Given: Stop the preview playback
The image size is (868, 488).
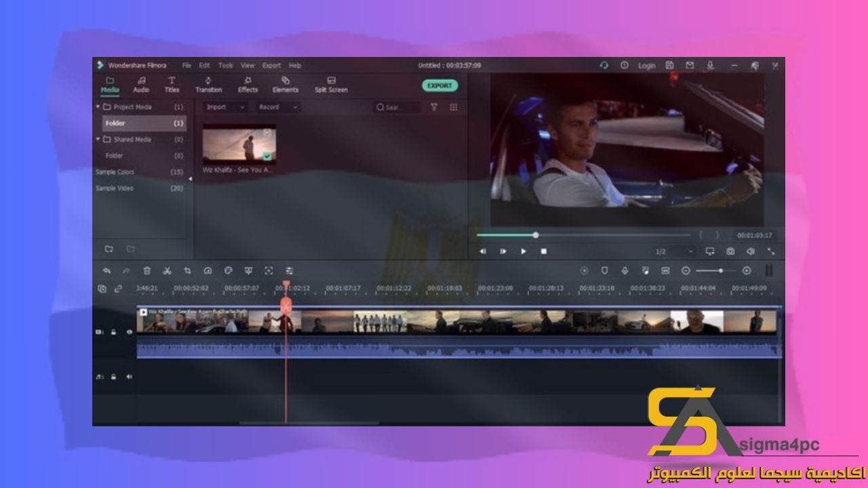Looking at the screenshot, I should click(543, 251).
